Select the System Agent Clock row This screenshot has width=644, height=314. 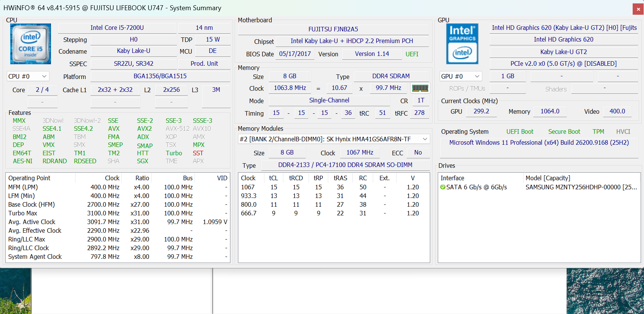(118, 257)
